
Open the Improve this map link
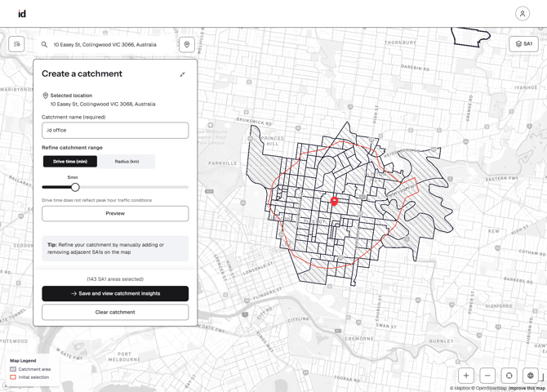point(527,388)
